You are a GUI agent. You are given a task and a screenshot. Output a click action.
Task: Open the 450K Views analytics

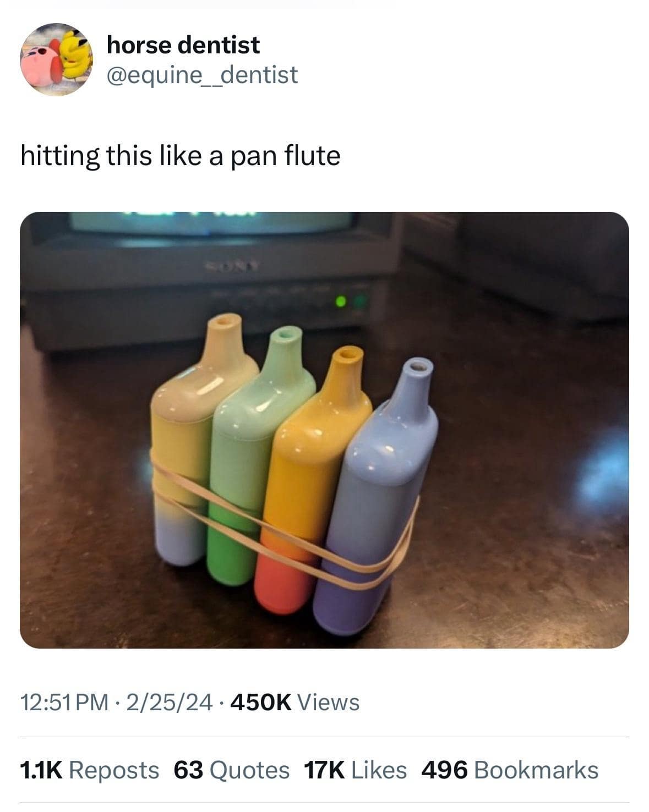(296, 702)
